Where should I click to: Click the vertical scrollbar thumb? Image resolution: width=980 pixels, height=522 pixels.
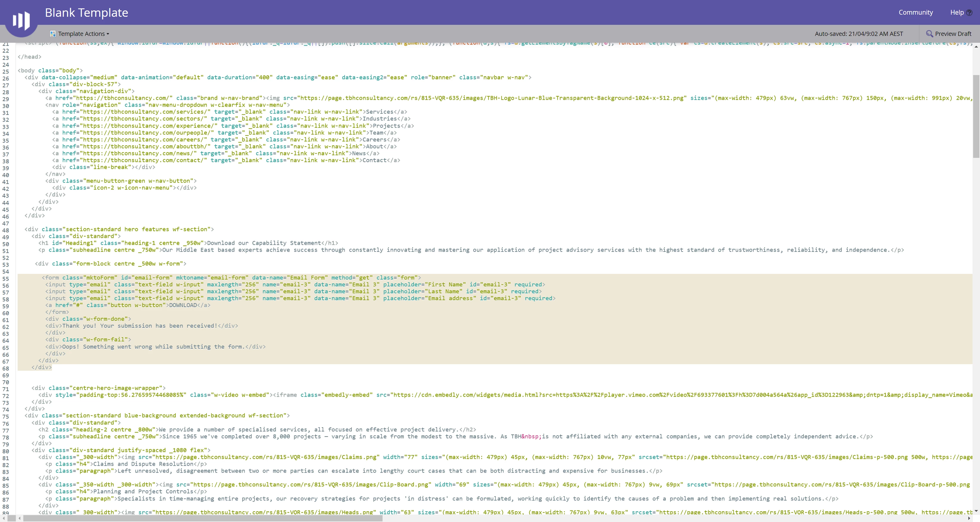[976, 116]
